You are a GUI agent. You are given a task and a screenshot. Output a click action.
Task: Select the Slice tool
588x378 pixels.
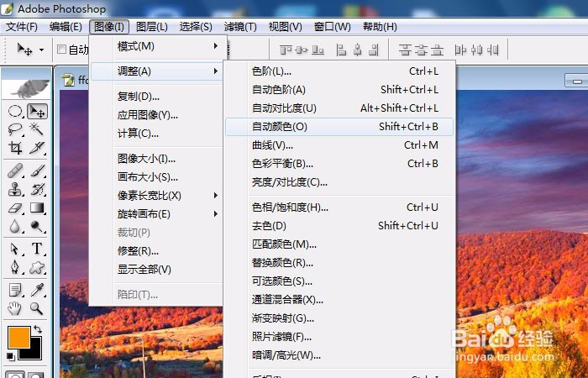coord(37,148)
